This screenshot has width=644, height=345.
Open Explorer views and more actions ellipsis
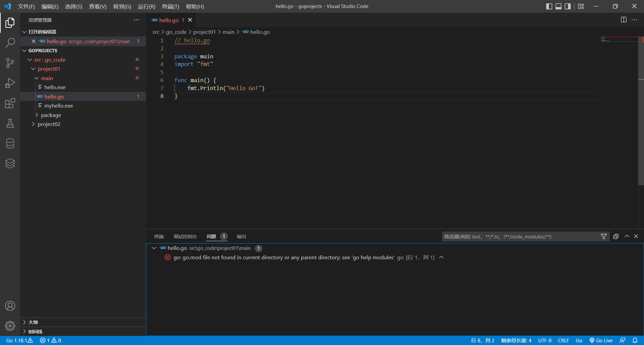[x=136, y=20]
